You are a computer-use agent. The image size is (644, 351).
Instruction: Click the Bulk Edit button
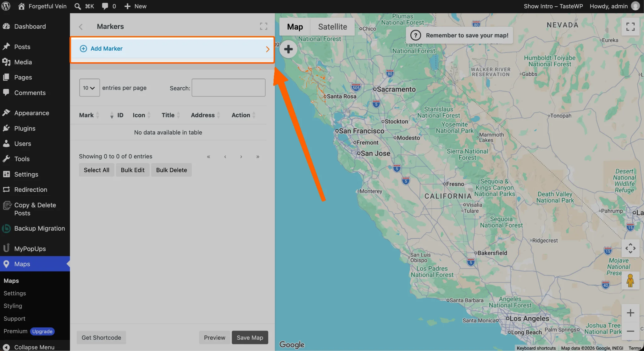pyautogui.click(x=133, y=170)
